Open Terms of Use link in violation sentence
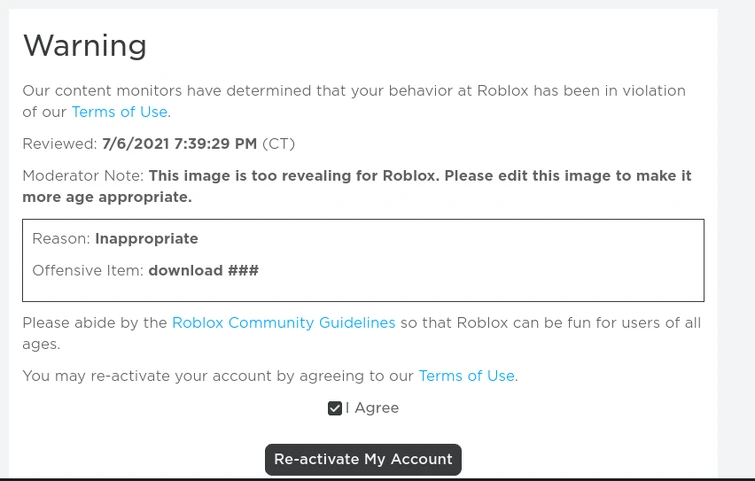Image resolution: width=755 pixels, height=481 pixels. (120, 112)
